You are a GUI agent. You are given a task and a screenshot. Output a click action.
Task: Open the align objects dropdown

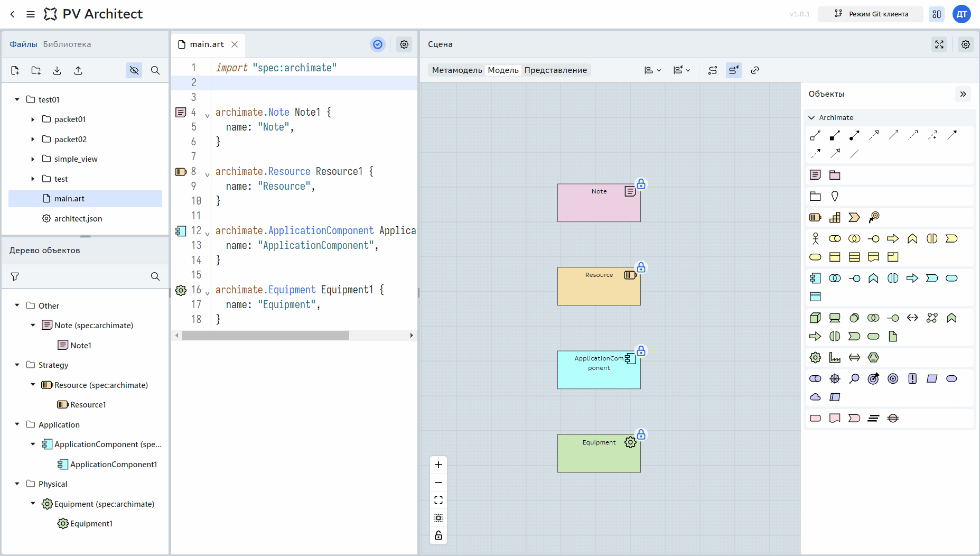653,70
